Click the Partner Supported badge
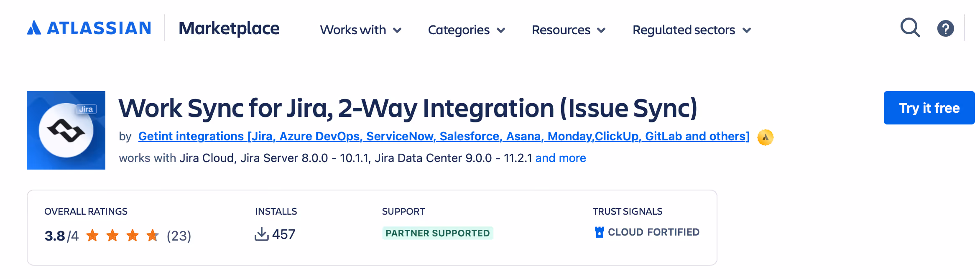 438,233
